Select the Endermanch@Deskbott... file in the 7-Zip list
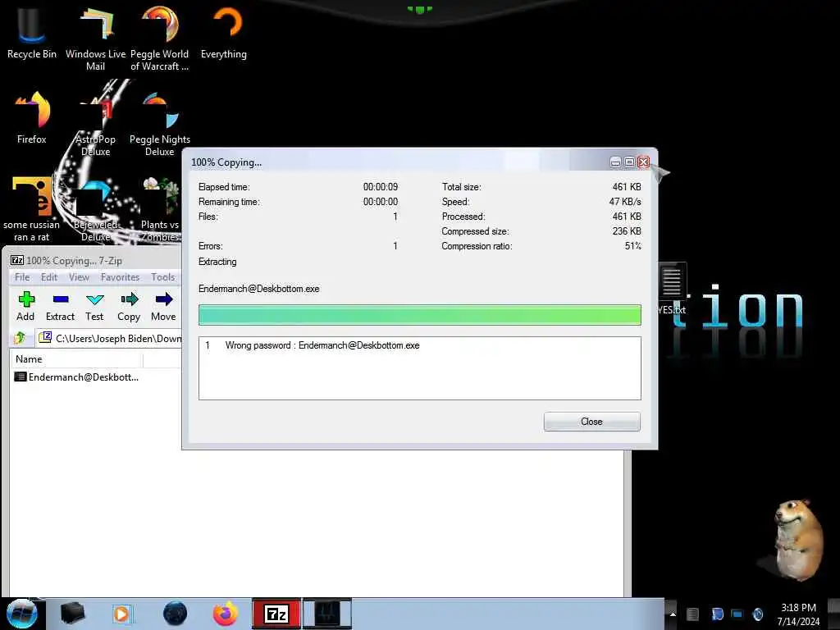Screen dimensions: 840x630 tap(76, 377)
